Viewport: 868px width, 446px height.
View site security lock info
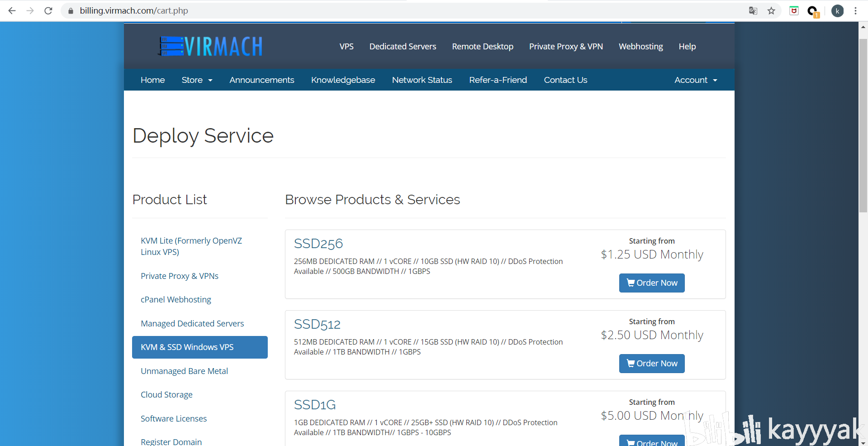pos(71,10)
